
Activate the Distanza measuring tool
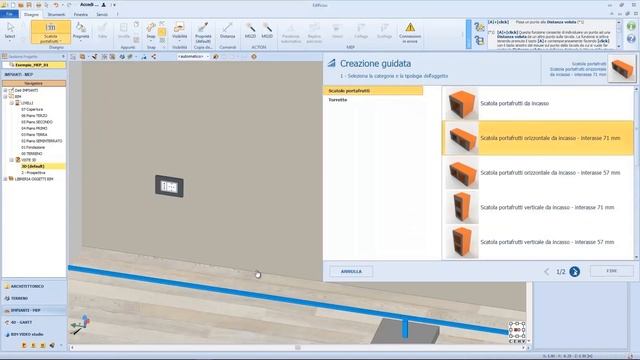click(227, 31)
